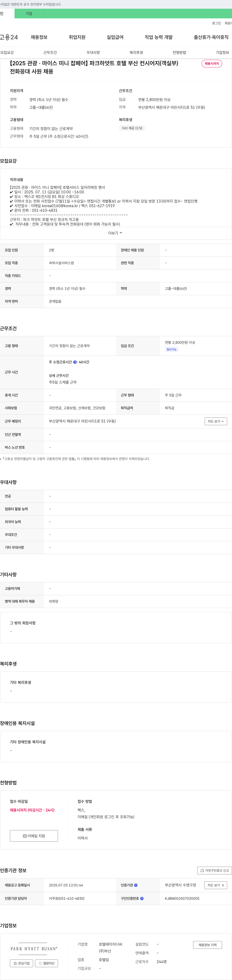This screenshot has height=980, width=232.
Task: Add company with 관심기업 star button
Action: point(21,963)
